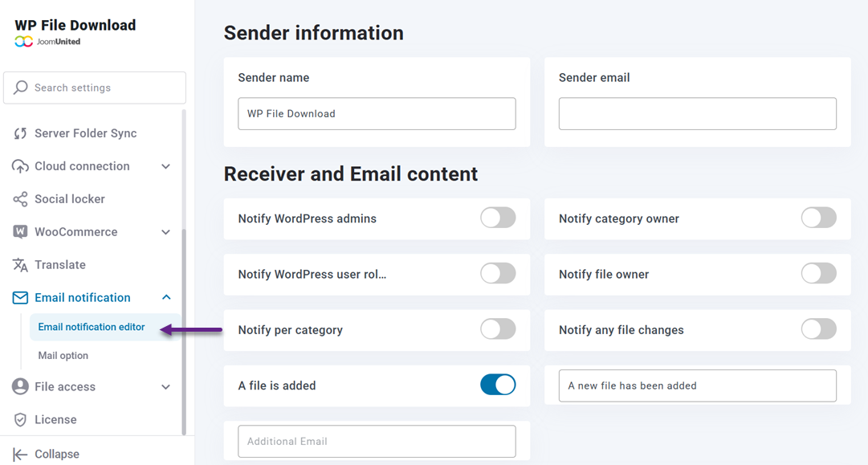The width and height of the screenshot is (868, 465).
Task: Click the File access user icon
Action: [20, 386]
